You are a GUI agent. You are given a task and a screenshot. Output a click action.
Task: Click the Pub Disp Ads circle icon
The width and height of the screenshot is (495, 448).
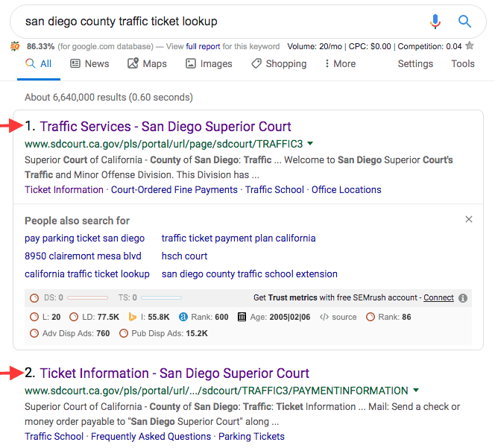click(x=124, y=333)
